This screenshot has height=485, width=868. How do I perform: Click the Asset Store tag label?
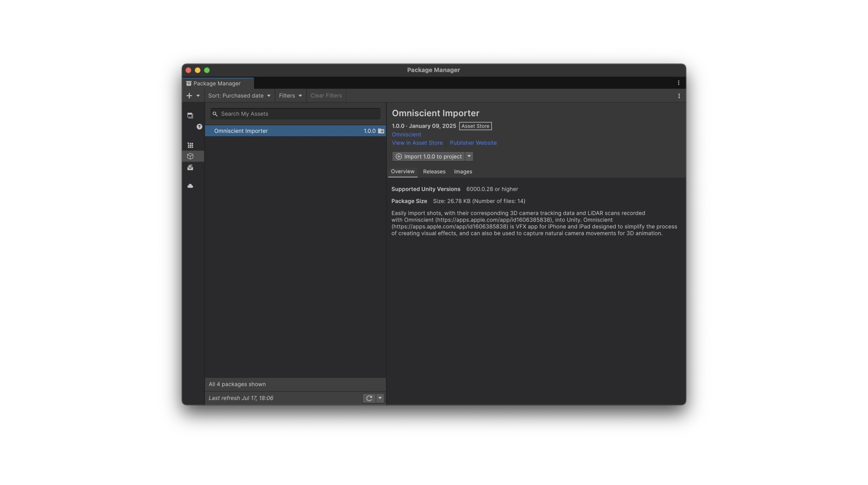tap(475, 126)
